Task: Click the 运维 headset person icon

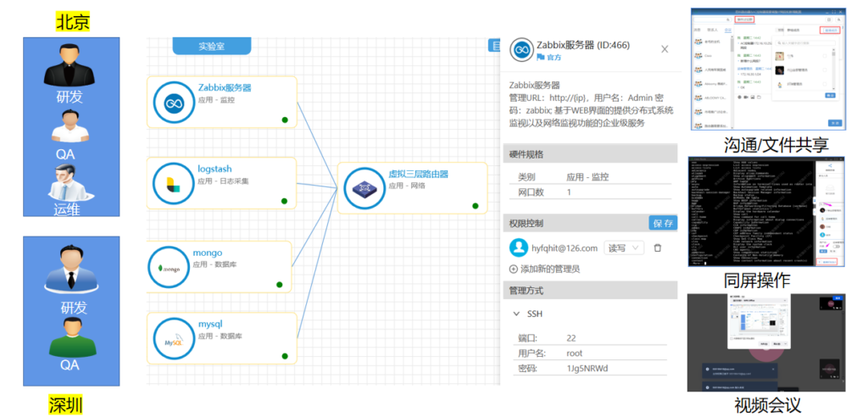Action: [70, 182]
